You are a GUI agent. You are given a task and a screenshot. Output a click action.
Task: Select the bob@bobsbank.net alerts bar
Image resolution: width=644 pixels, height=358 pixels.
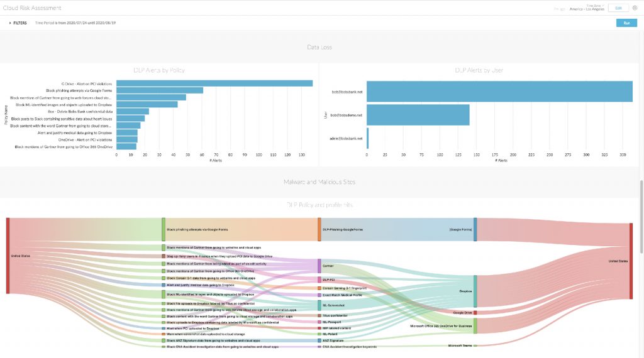(499, 92)
